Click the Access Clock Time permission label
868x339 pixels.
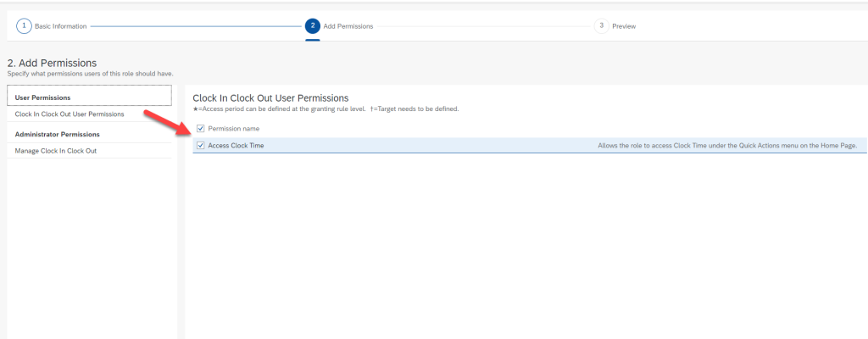tap(236, 146)
